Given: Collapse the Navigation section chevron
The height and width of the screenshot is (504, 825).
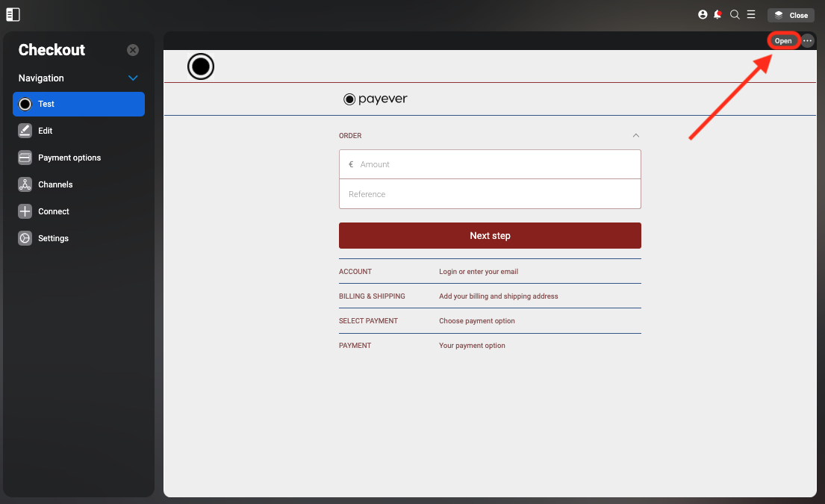Looking at the screenshot, I should [133, 78].
